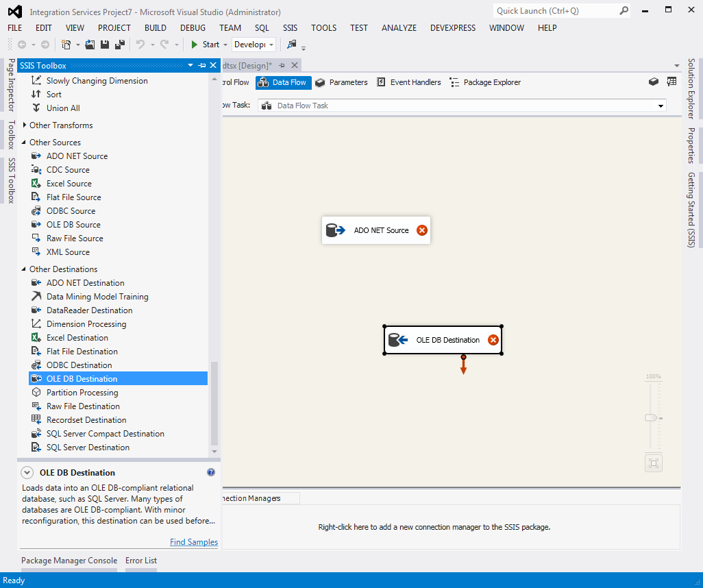Click the SSIS Toolbox box icon in designer
The width and height of the screenshot is (703, 588).
tap(654, 82)
